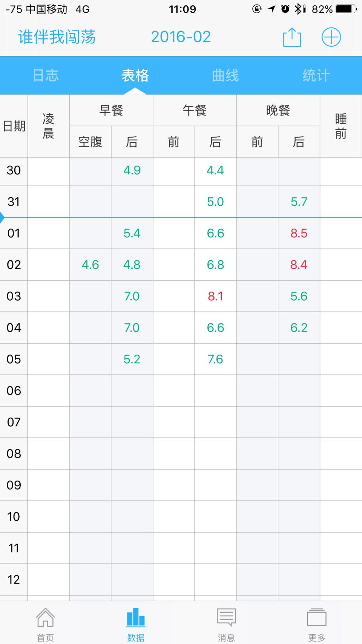Open the 消息 messages icon

(x=226, y=618)
